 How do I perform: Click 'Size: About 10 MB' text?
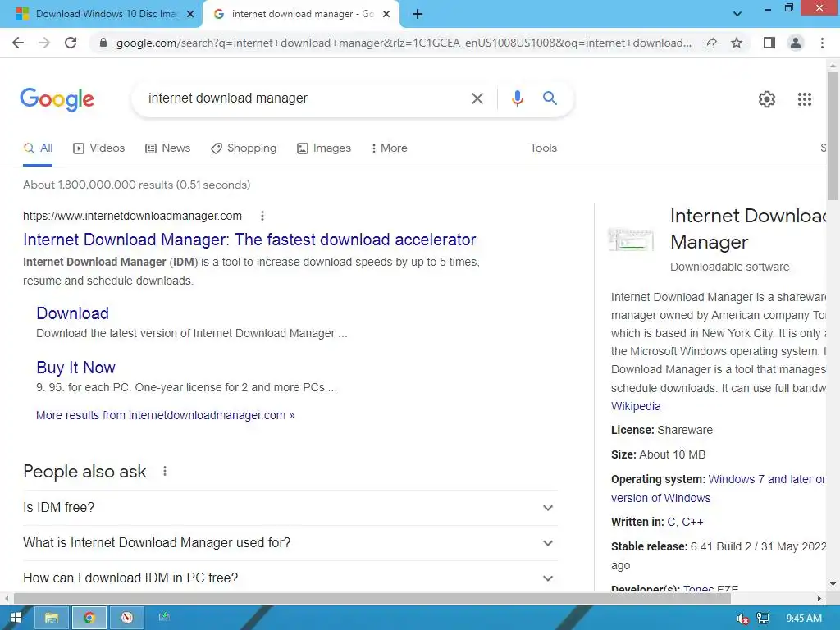[x=658, y=454]
